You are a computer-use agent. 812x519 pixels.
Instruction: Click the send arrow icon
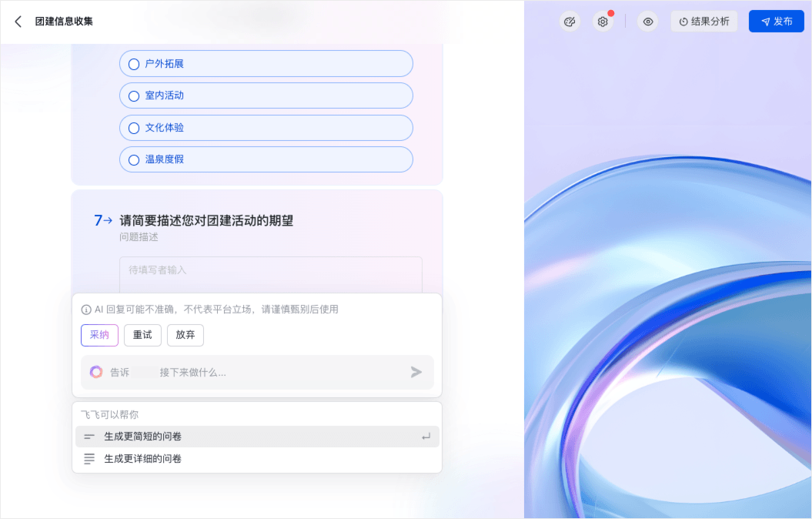(416, 373)
